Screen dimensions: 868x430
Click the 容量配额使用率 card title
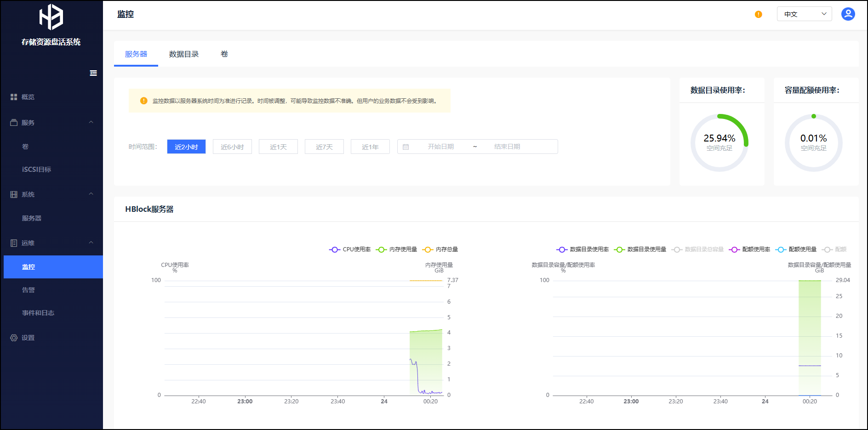pos(812,90)
